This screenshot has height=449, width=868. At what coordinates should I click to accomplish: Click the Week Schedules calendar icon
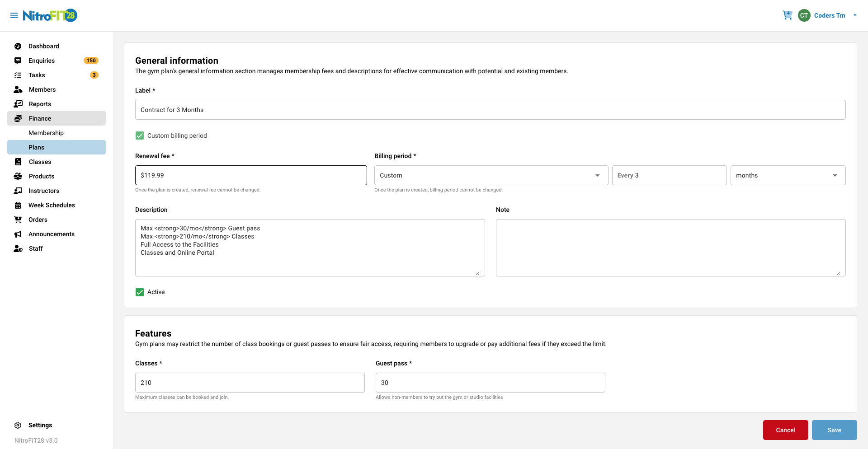tap(18, 205)
